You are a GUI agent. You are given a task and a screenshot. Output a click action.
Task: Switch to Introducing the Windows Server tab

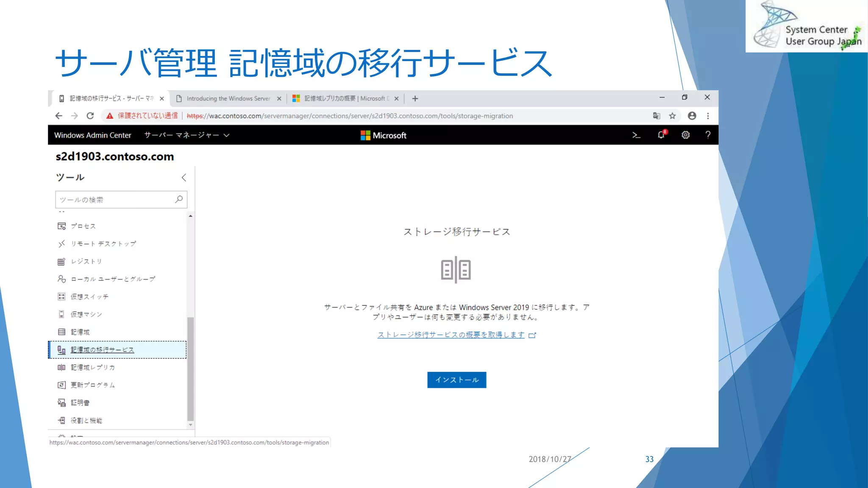(228, 99)
